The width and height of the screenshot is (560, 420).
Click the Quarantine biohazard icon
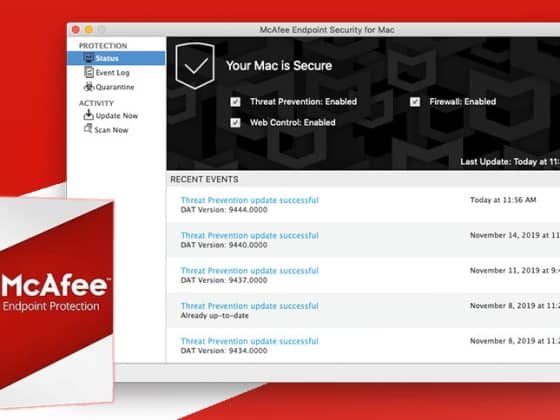coord(89,87)
